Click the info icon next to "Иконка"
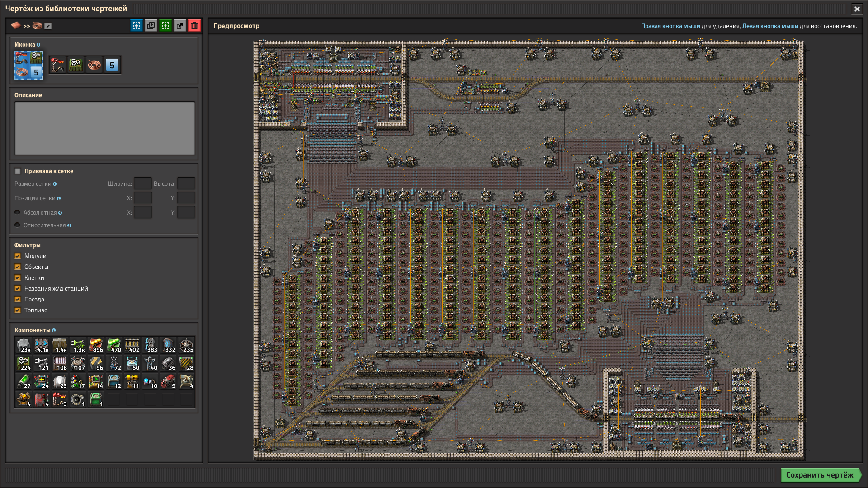Screen dimensions: 868x488 (38, 45)
